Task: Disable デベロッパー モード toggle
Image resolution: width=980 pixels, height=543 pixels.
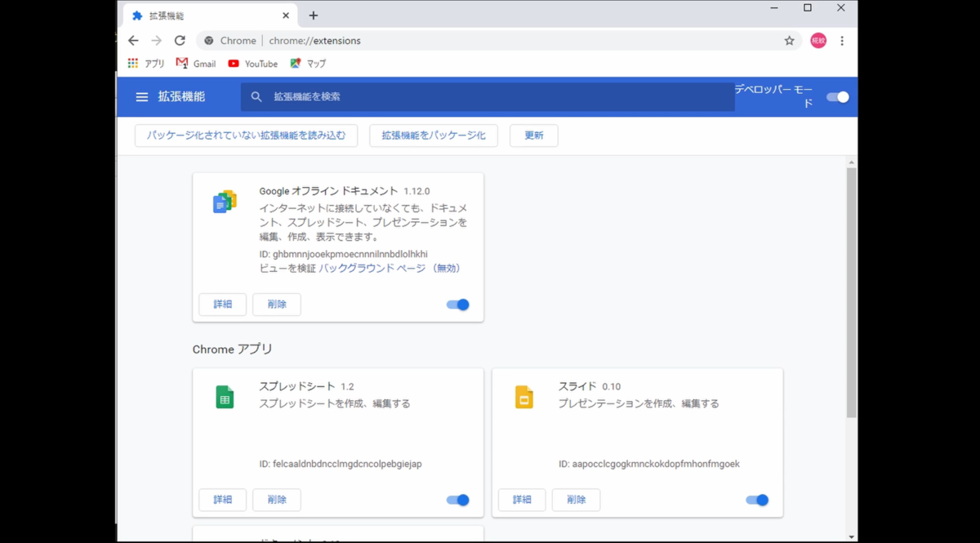Action: click(836, 96)
